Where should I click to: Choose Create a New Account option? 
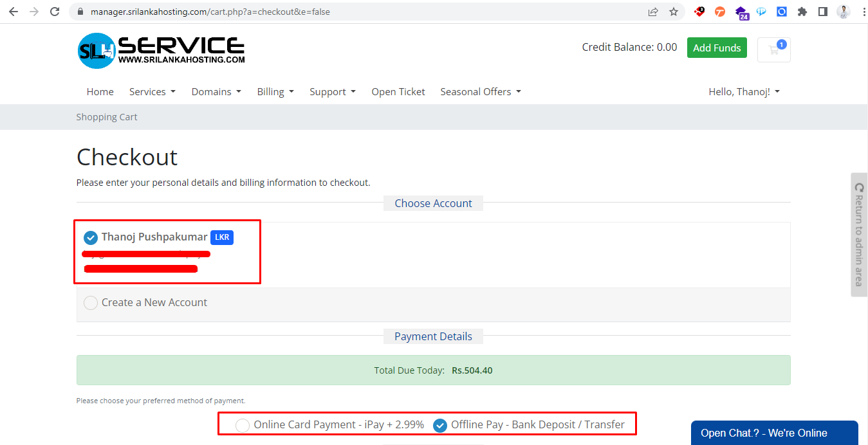coord(91,303)
